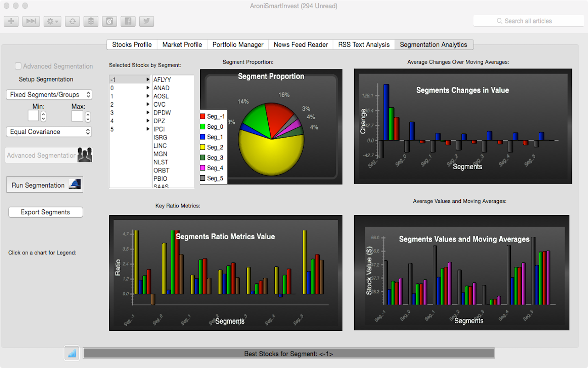Click the Buffer stacked layers icon
588x368 pixels.
tap(91, 21)
